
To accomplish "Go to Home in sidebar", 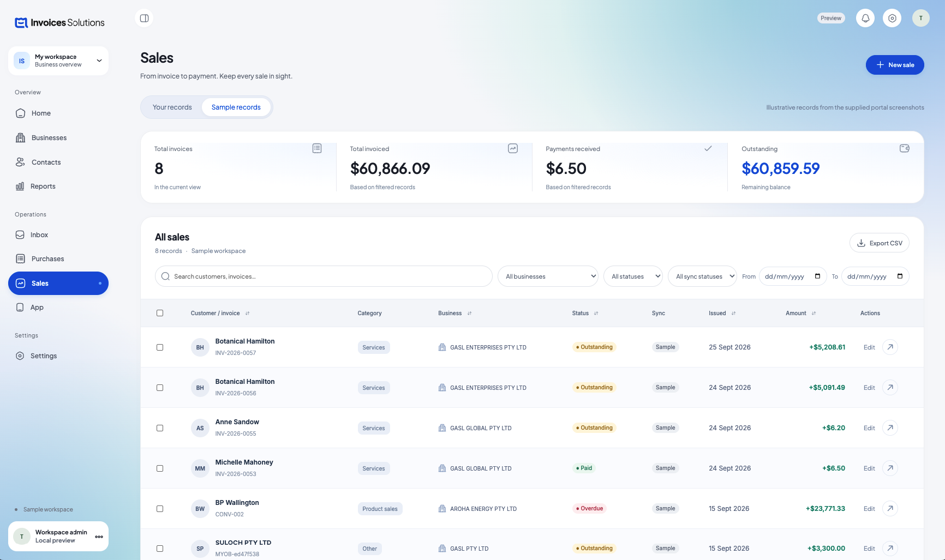I will click(x=58, y=113).
